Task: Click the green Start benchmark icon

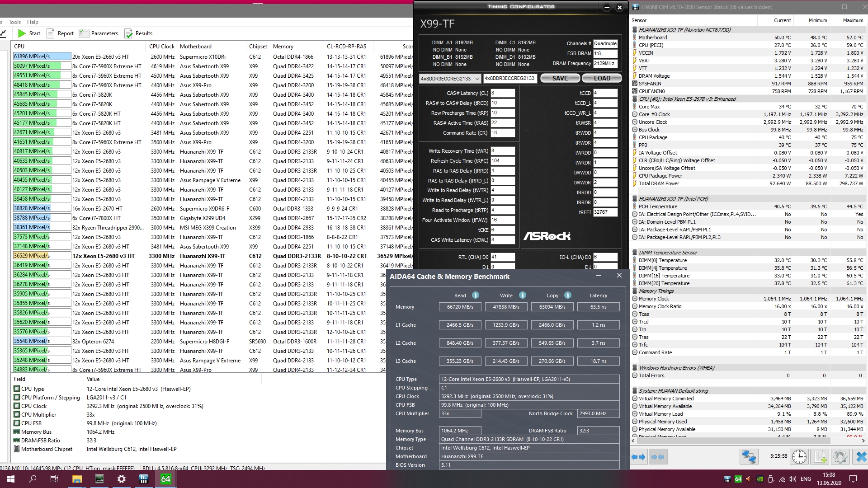Action: click(x=22, y=33)
